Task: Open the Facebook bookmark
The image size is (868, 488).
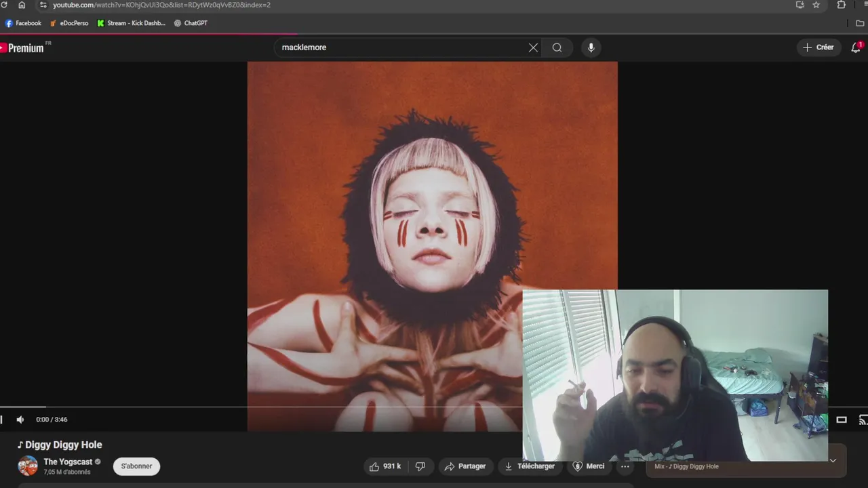Action: pos(23,23)
